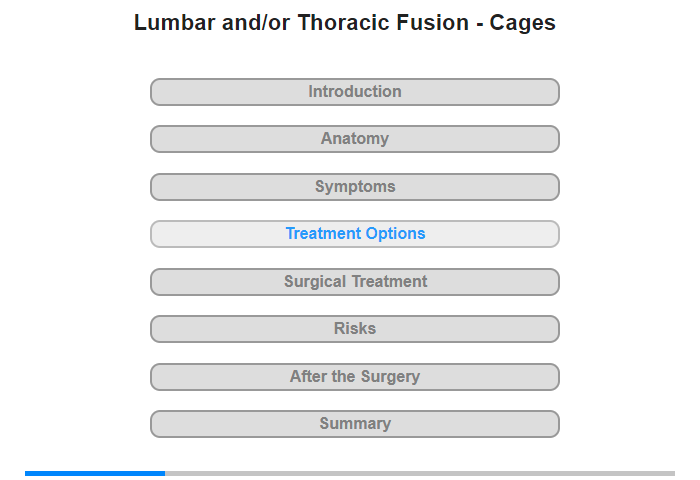Start the Surgical Treatment chapter
Image resolution: width=700 pixels, height=480 pixels.
click(354, 282)
